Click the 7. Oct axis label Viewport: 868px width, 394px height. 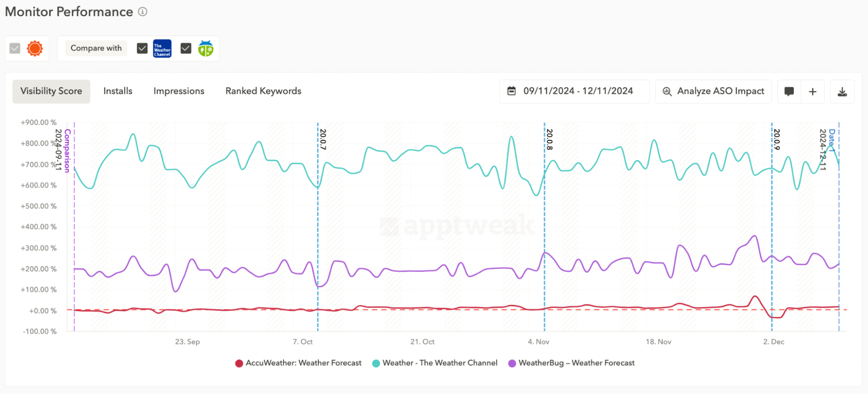303,342
